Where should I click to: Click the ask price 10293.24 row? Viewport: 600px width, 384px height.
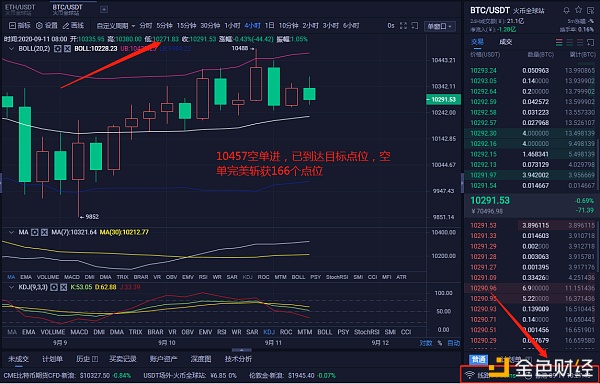532,70
